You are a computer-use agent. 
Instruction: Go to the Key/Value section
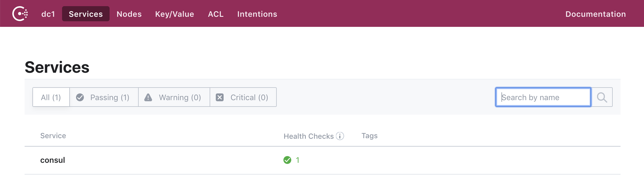click(x=174, y=14)
